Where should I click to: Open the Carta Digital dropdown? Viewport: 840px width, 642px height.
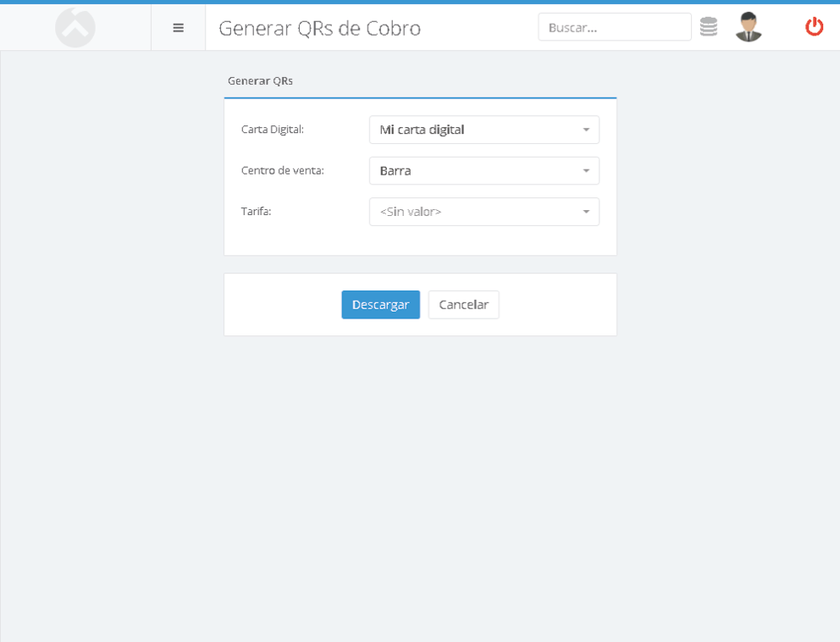484,130
